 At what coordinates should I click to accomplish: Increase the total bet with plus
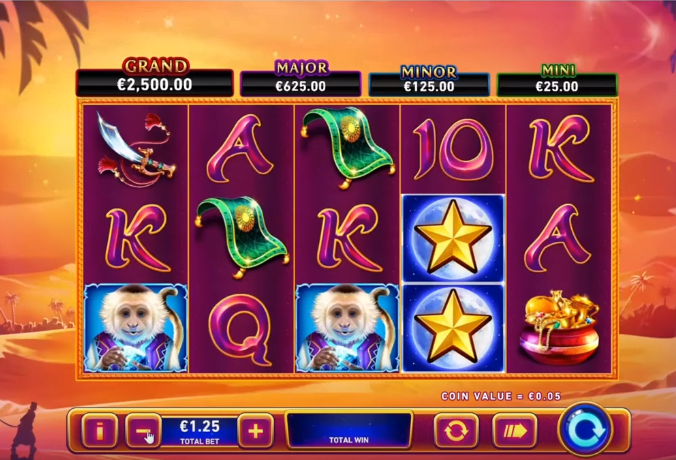pos(256,431)
